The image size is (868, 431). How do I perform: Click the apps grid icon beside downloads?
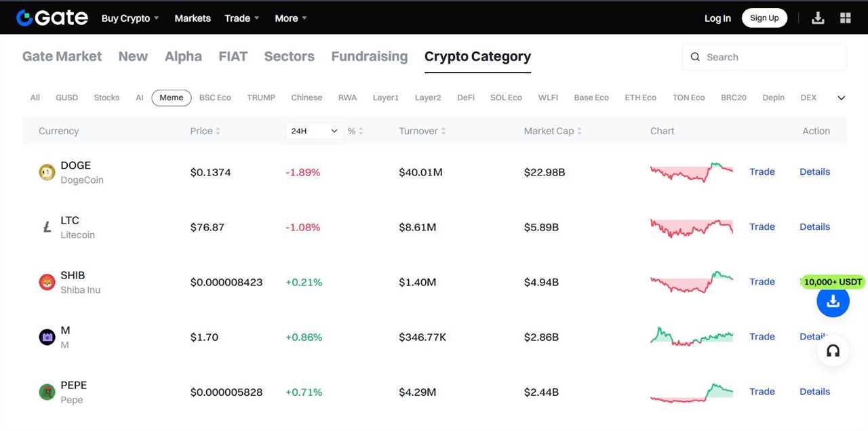pyautogui.click(x=845, y=17)
